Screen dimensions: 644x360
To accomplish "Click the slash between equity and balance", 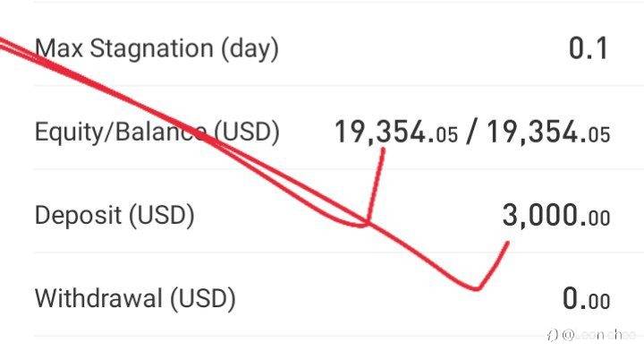I will tap(472, 133).
